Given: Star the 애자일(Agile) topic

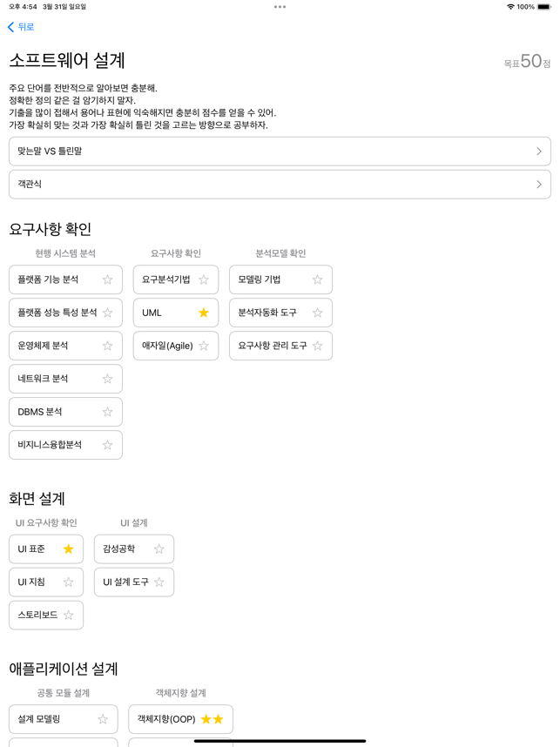Looking at the screenshot, I should point(204,346).
